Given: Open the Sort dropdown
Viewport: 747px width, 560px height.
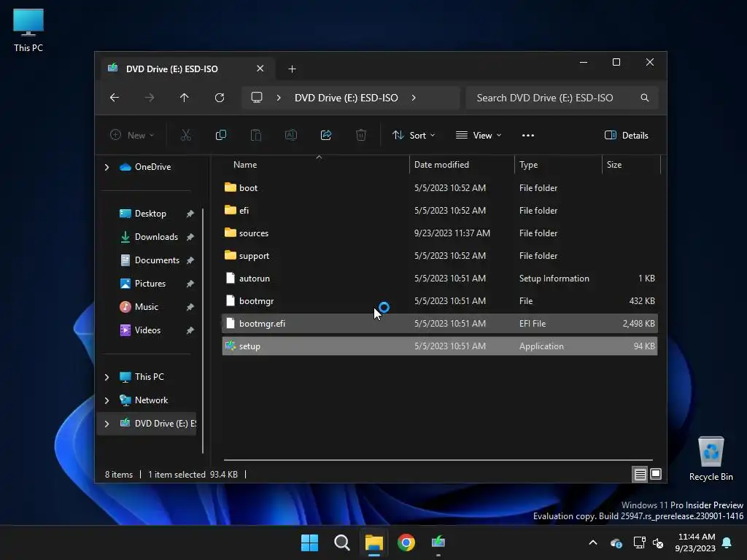Looking at the screenshot, I should pyautogui.click(x=414, y=135).
